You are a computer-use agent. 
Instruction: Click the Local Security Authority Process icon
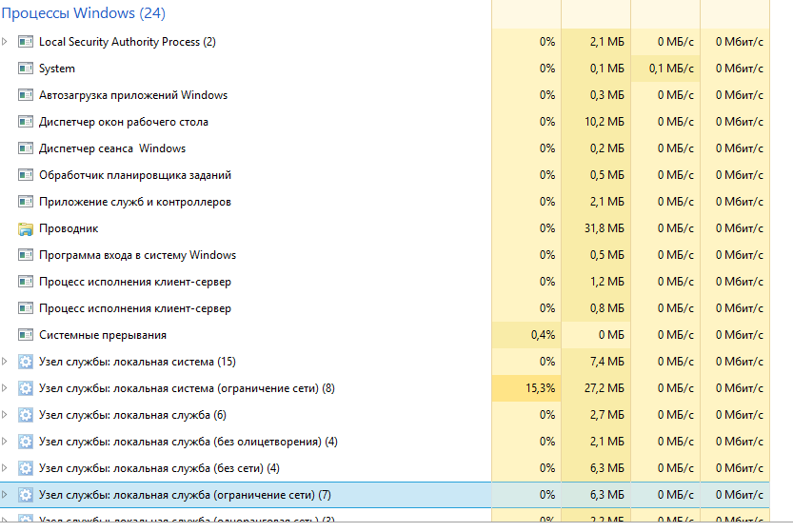pyautogui.click(x=26, y=42)
